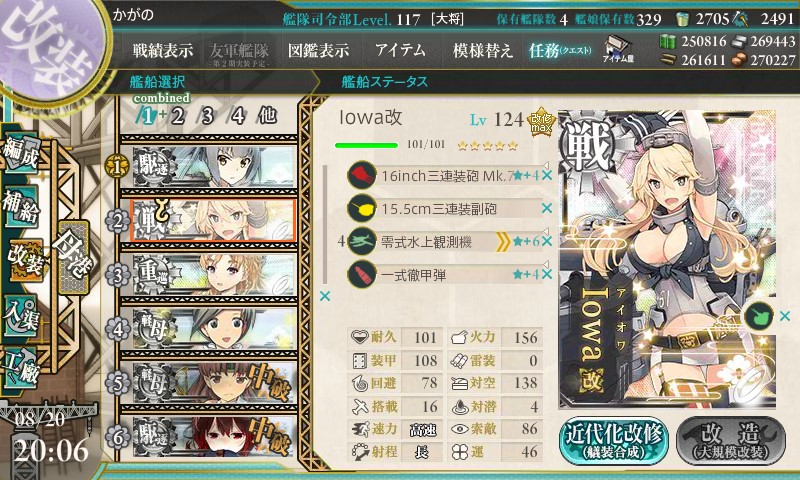Open the 工廠 factory sidebar icon
This screenshot has width=800, height=480.
point(20,368)
